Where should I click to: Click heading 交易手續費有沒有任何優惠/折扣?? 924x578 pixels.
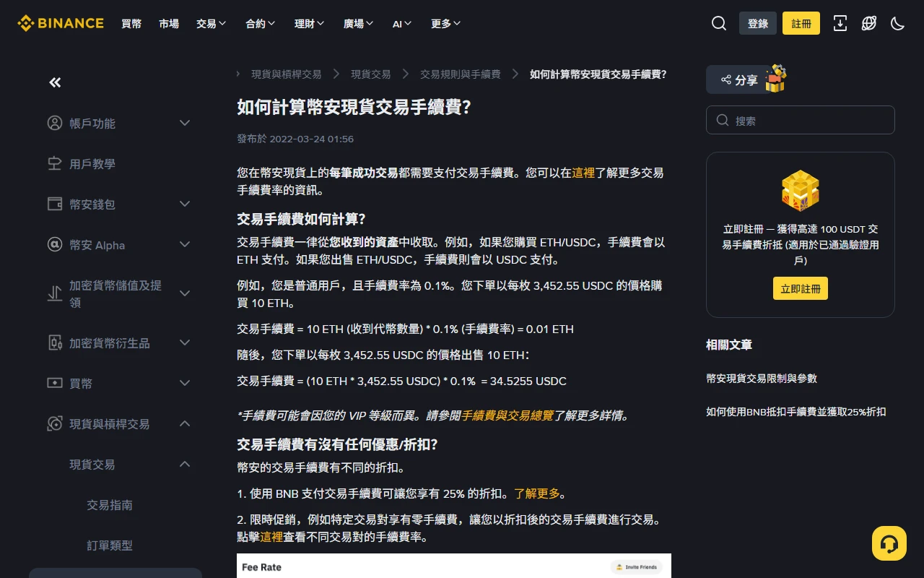coord(337,444)
